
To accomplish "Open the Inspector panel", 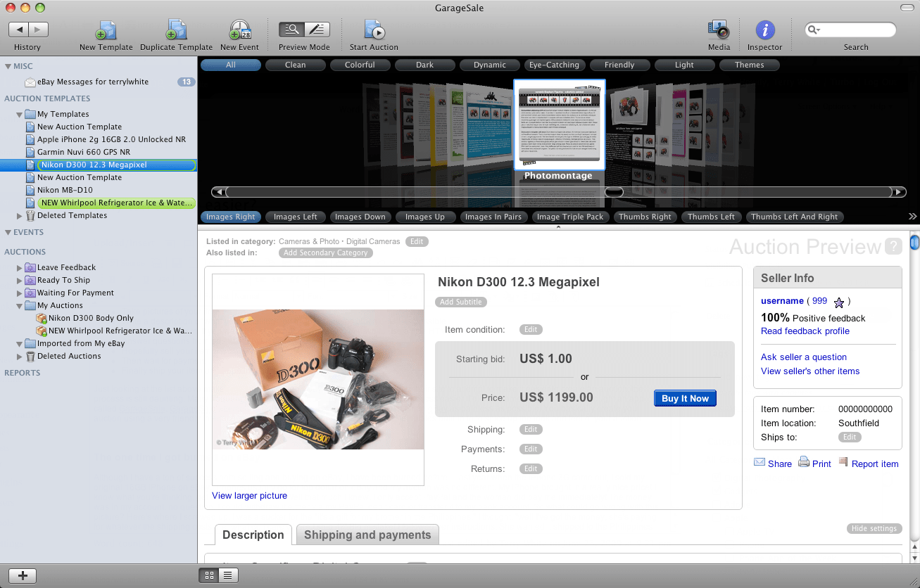I will coord(764,31).
